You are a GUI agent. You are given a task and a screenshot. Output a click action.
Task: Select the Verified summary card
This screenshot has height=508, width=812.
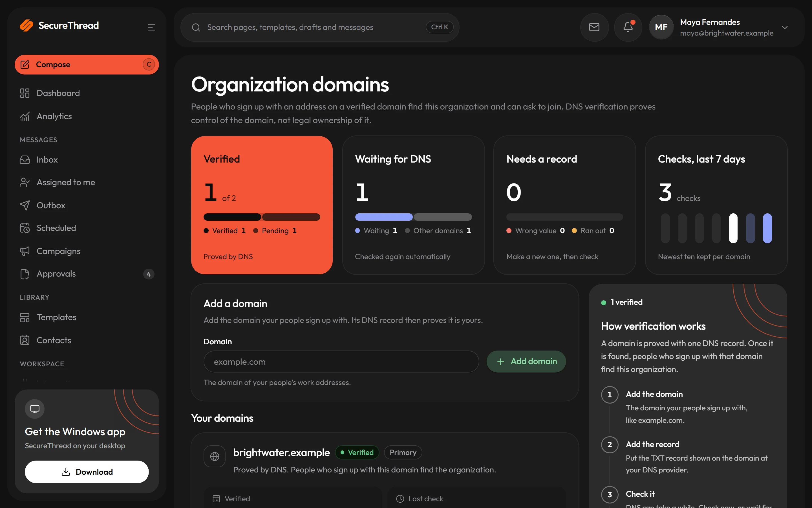[x=262, y=205]
